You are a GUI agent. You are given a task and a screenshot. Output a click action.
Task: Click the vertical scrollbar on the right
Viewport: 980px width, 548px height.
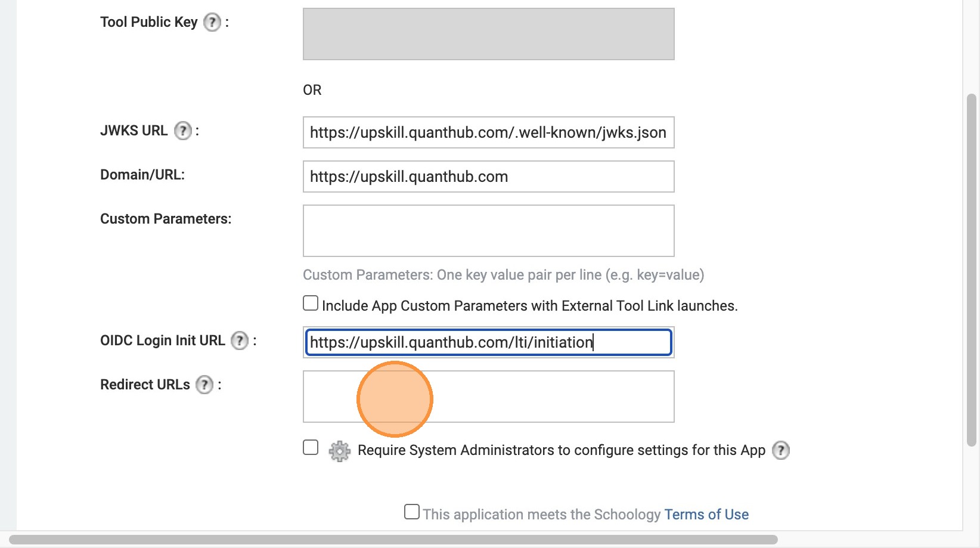point(972,268)
